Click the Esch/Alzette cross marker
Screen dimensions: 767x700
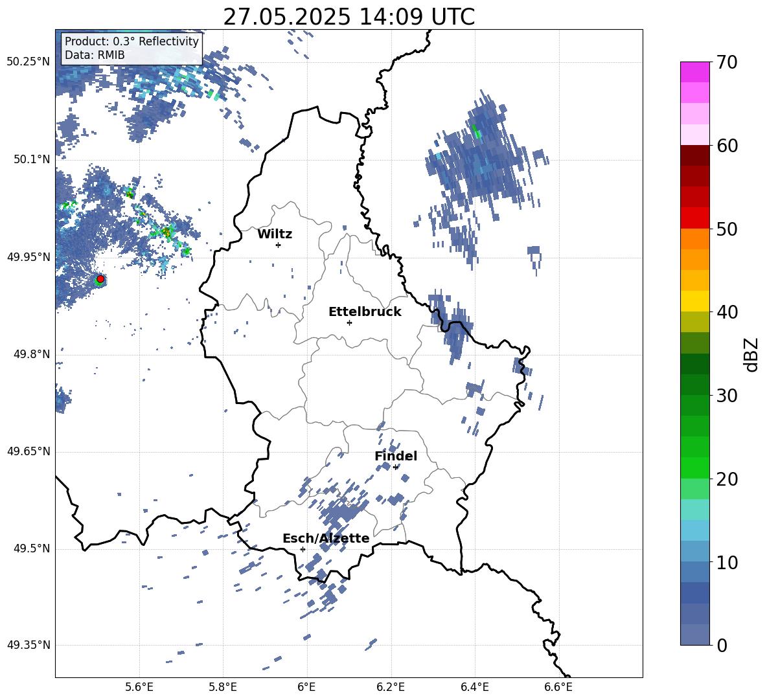tap(303, 549)
